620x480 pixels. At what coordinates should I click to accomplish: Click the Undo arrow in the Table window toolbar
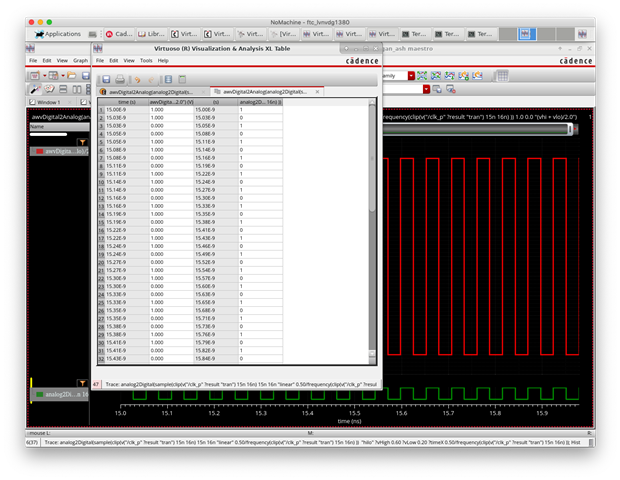(137, 80)
